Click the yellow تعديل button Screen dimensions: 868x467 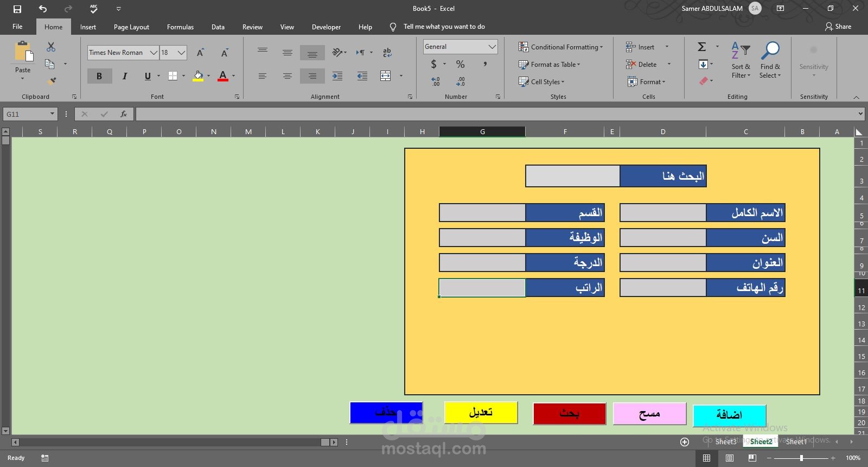[481, 413]
